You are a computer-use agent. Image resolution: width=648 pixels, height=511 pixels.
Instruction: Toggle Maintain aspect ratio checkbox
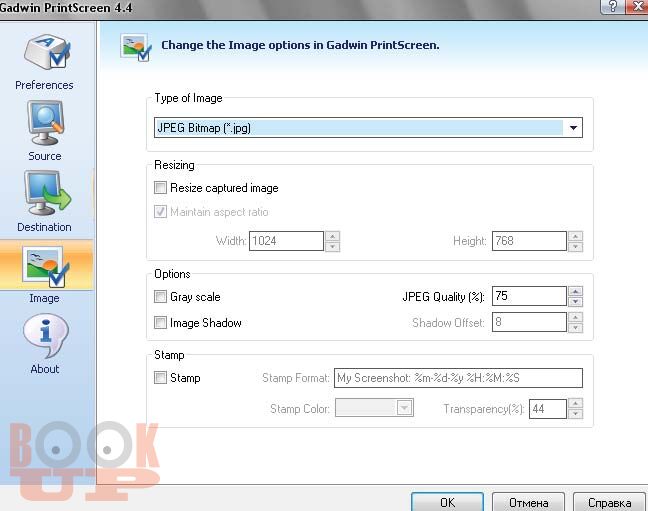click(160, 212)
